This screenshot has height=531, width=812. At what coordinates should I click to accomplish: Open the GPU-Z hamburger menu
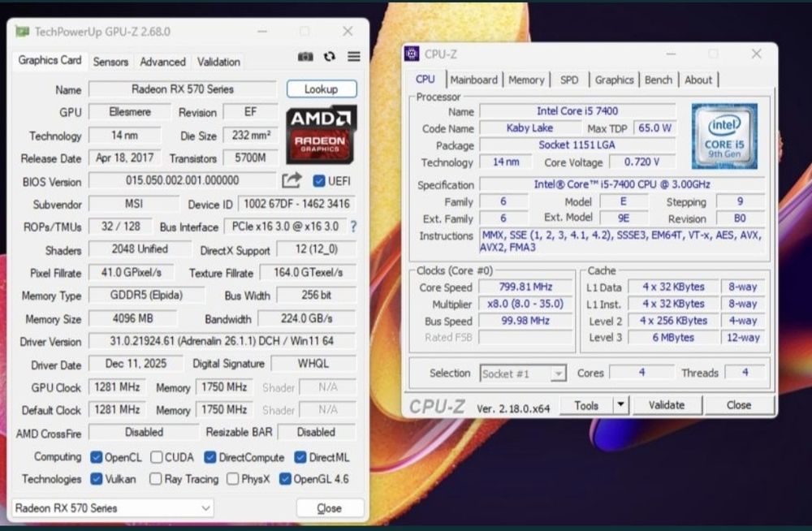click(354, 57)
